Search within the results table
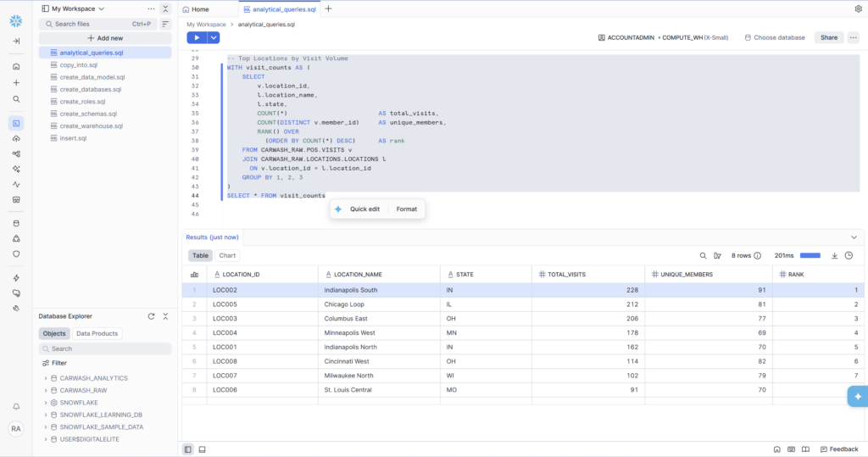This screenshot has width=868, height=457. coord(703,255)
